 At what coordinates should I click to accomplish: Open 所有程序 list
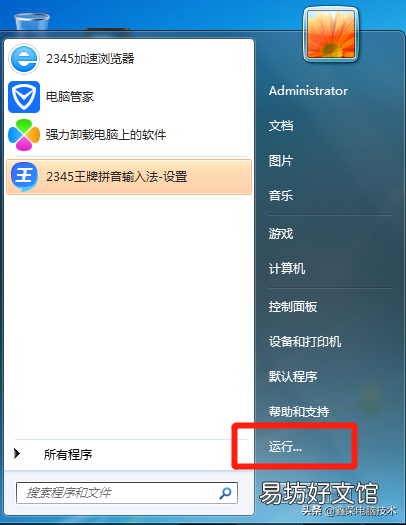pos(68,454)
